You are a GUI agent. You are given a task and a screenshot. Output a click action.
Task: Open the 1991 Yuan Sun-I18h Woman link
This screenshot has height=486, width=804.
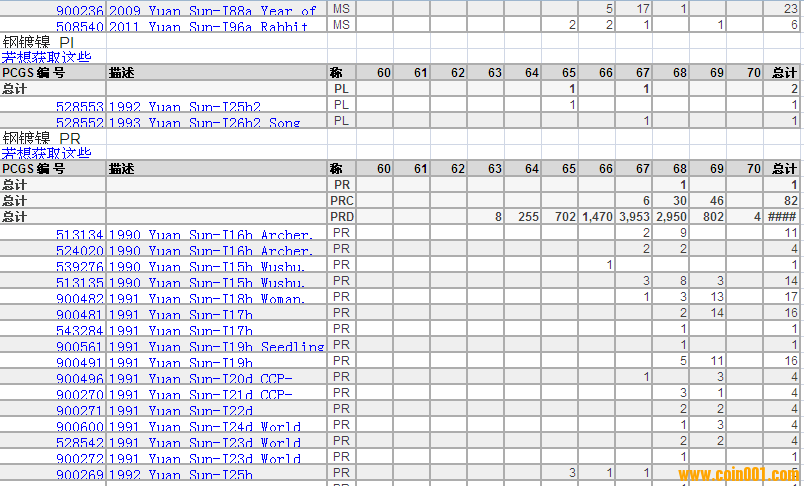pos(207,298)
